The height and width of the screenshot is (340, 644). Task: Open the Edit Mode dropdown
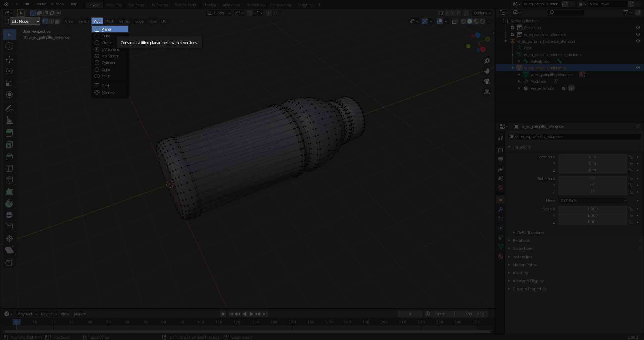25,21
